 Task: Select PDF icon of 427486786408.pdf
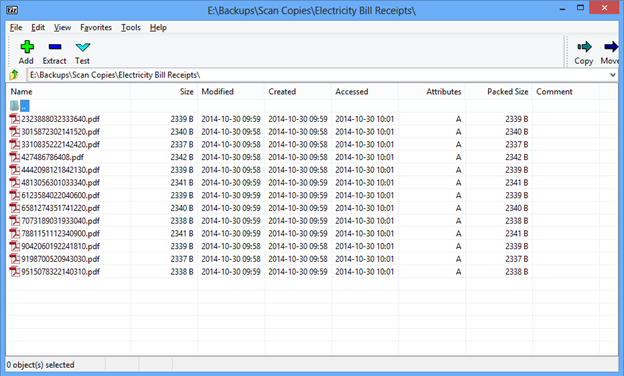pyautogui.click(x=15, y=157)
